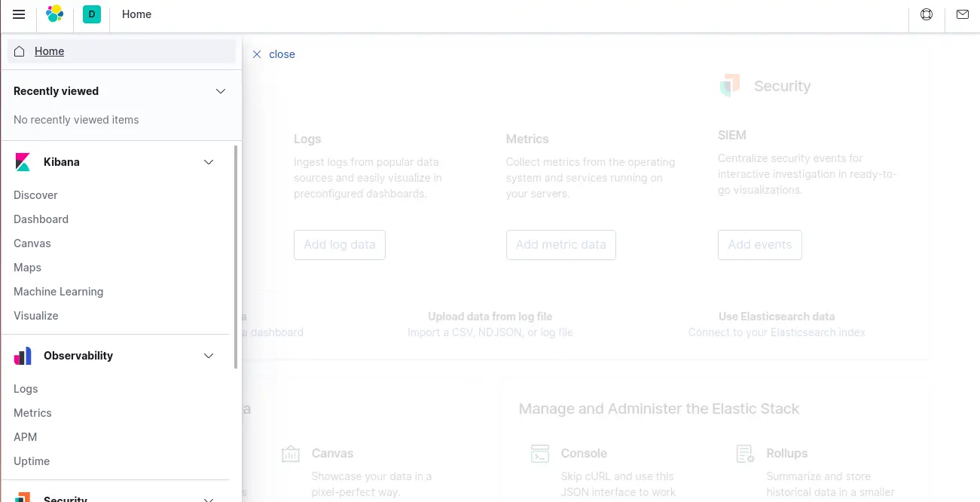Open Canvas in the sidebar
The height and width of the screenshot is (502, 980).
(32, 243)
